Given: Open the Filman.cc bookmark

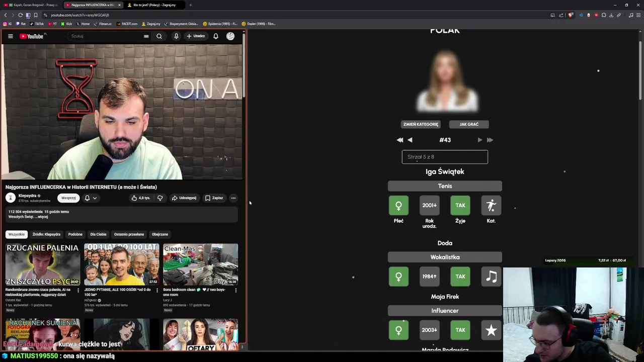Looking at the screenshot, I should (x=103, y=24).
